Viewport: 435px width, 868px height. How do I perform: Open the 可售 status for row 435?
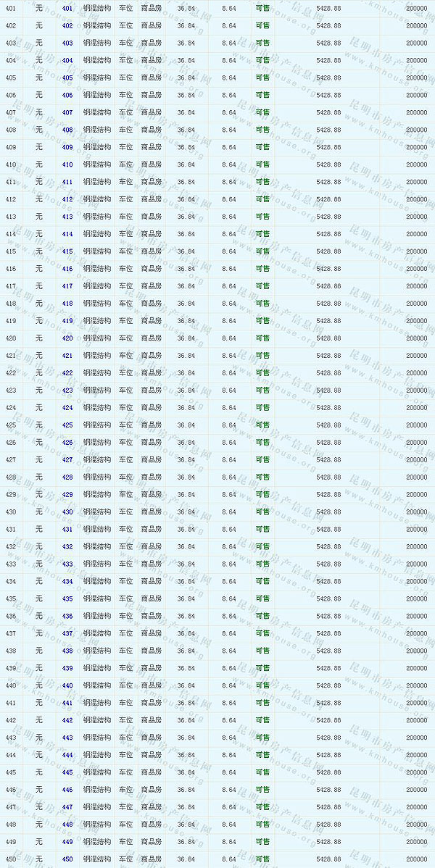tap(262, 599)
